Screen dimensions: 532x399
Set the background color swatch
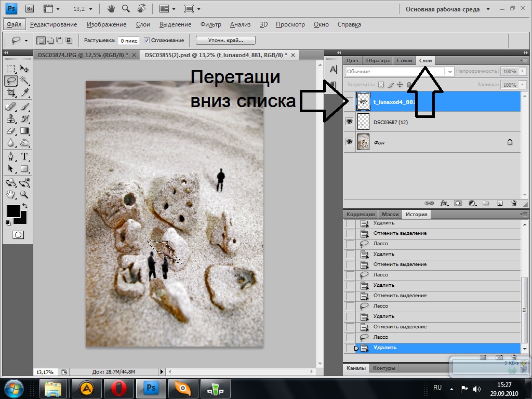click(x=23, y=220)
